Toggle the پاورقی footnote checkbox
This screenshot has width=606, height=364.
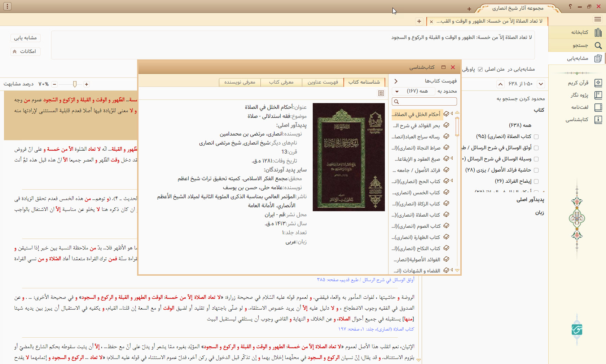[x=480, y=69]
